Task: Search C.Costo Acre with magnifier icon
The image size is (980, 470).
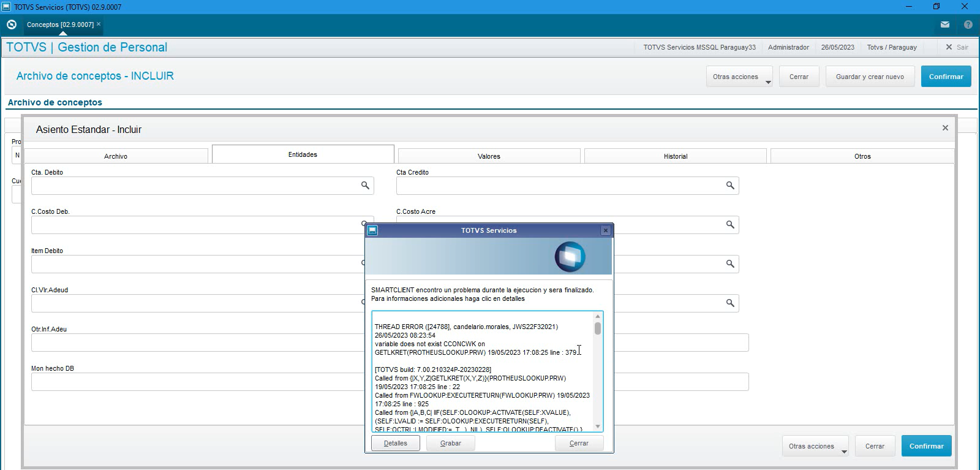Action: 730,224
